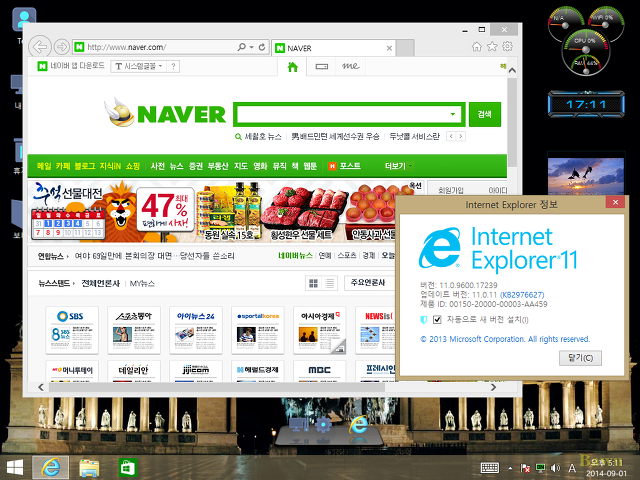Click in the Naver search input field

[x=342, y=114]
